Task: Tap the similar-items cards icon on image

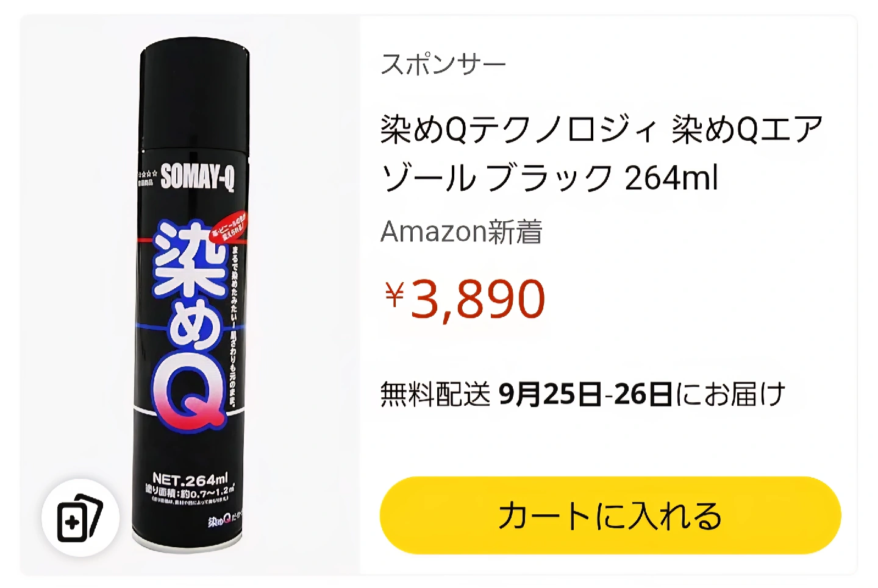Action: (80, 518)
